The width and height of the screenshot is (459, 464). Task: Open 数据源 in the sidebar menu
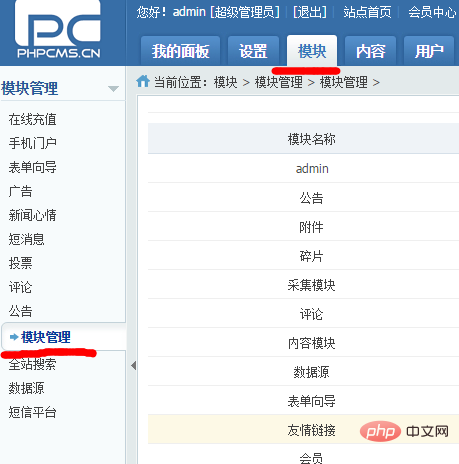point(27,388)
